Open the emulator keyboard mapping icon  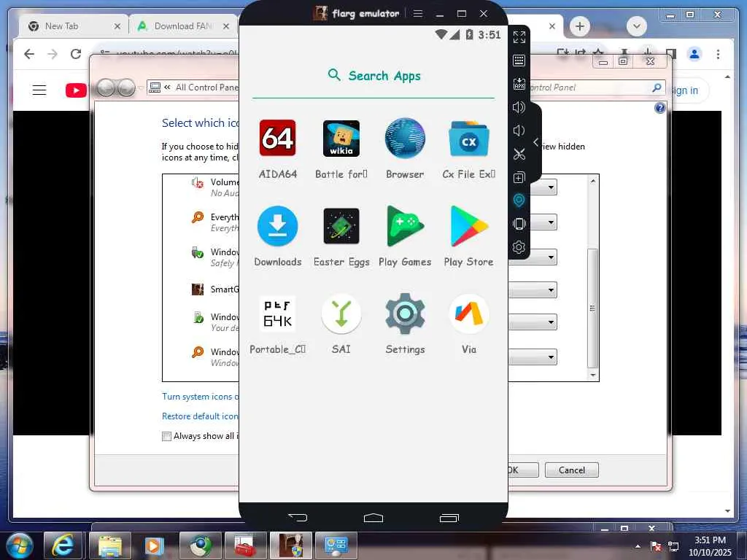pyautogui.click(x=519, y=60)
